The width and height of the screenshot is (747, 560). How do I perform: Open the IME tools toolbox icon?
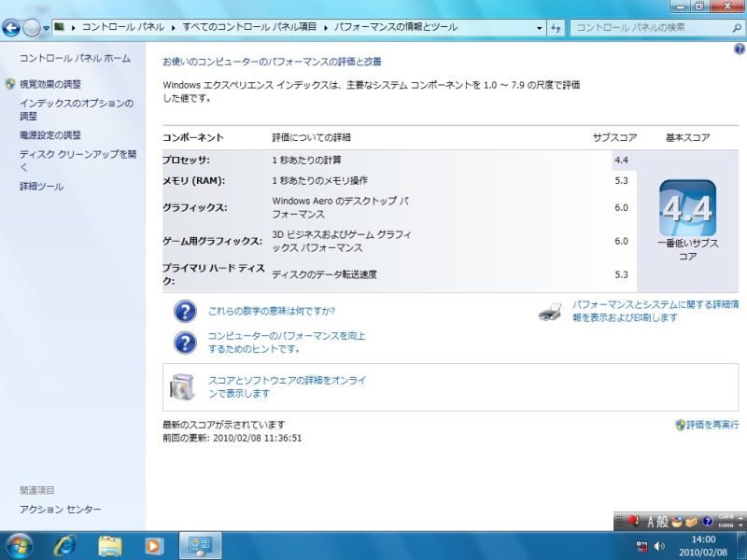click(692, 522)
